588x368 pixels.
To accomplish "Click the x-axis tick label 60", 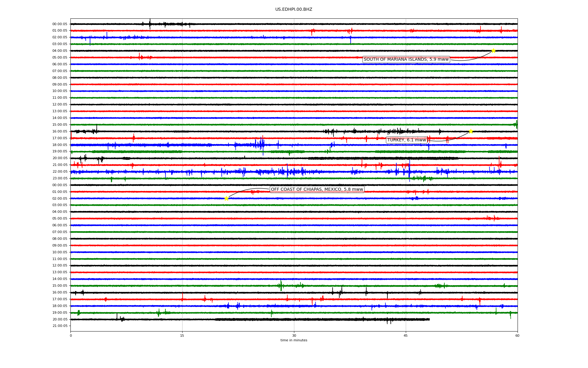I will coord(517,335).
